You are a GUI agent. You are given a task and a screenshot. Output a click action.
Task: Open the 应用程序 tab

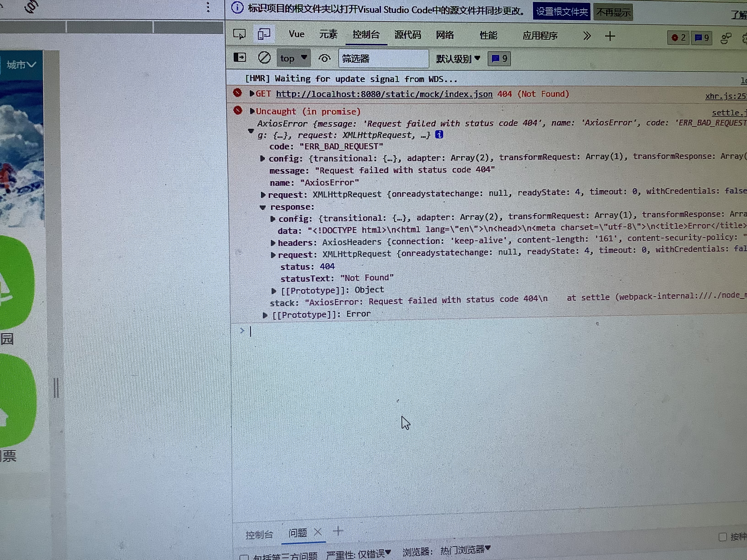(x=540, y=36)
